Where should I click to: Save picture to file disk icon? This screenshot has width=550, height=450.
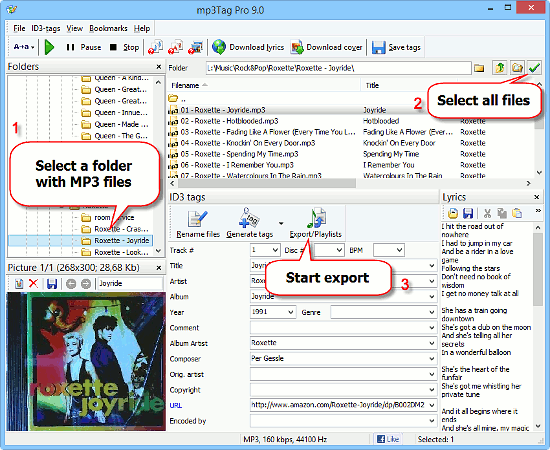click(52, 283)
